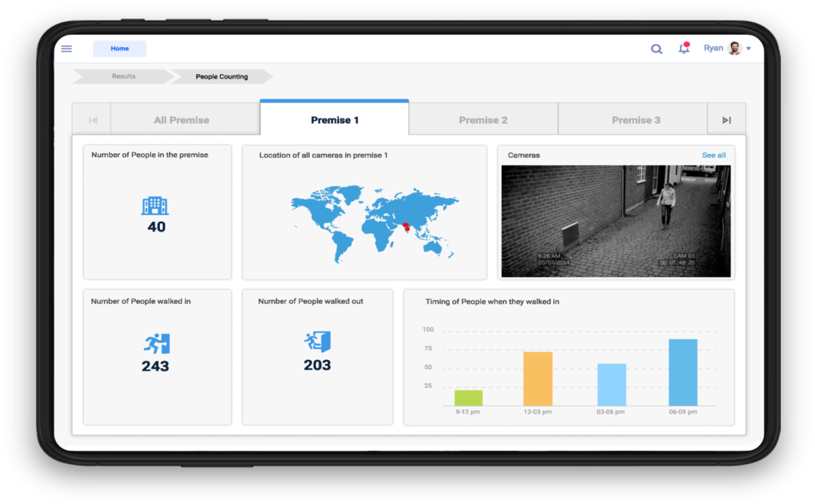
Task: Click the 100 y-axis label
Action: [428, 330]
